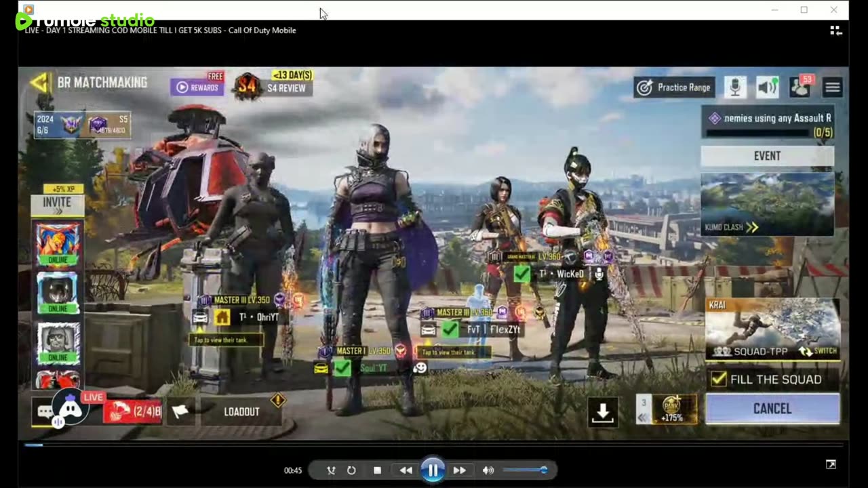
Task: Tap to view OhriYT's tank
Action: point(226,340)
